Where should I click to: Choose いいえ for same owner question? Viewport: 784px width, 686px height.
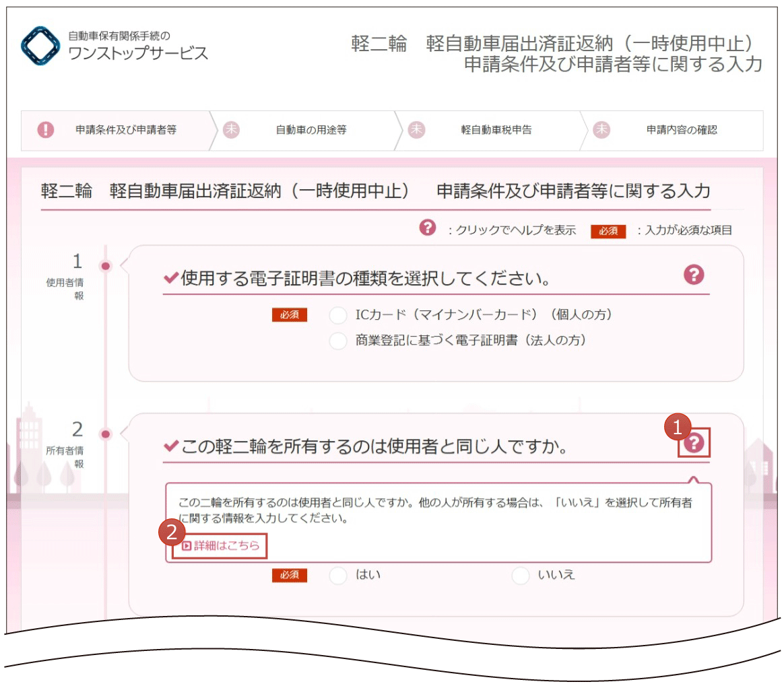521,575
